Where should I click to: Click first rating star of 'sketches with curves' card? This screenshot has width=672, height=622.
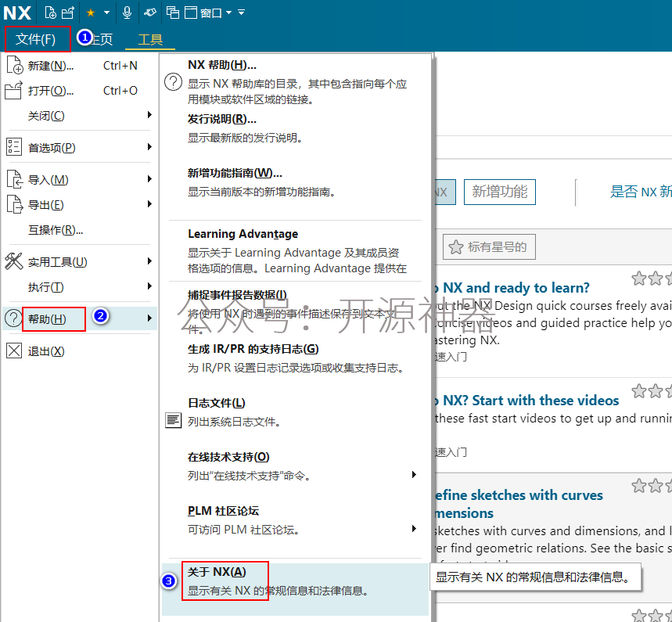[x=639, y=486]
